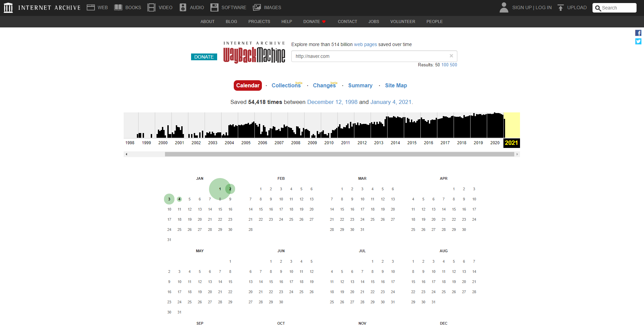
Task: Open the PEOPLE menu item
Action: tap(434, 22)
